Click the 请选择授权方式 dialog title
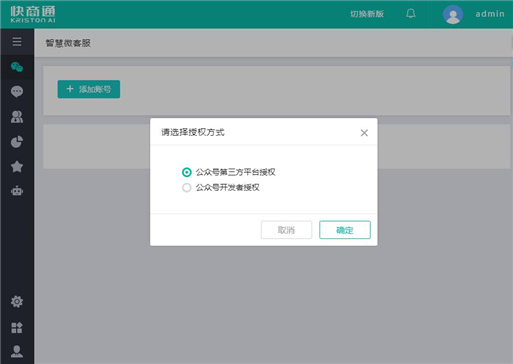 point(193,132)
